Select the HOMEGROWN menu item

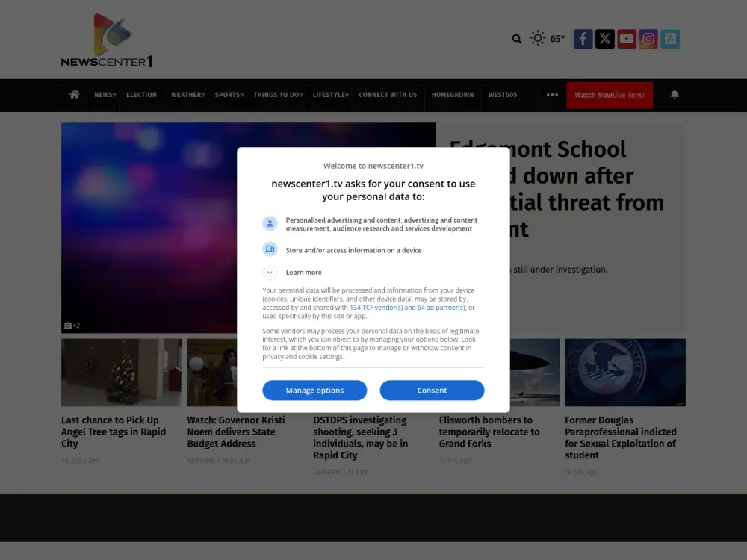coord(452,95)
